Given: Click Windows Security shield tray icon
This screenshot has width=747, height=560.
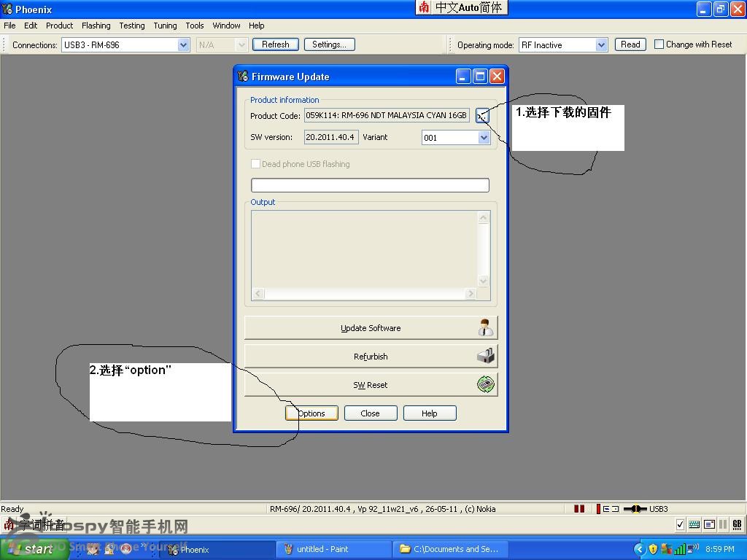Looking at the screenshot, I should pyautogui.click(x=653, y=550).
